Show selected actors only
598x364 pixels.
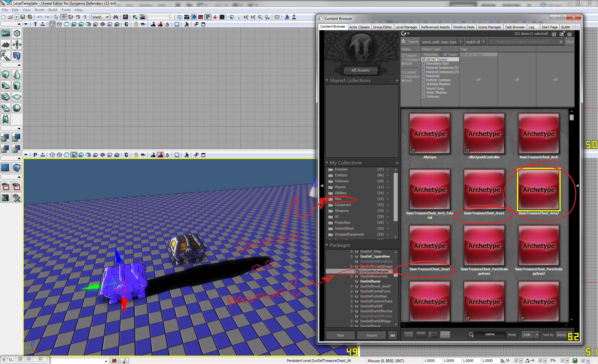(x=6, y=187)
